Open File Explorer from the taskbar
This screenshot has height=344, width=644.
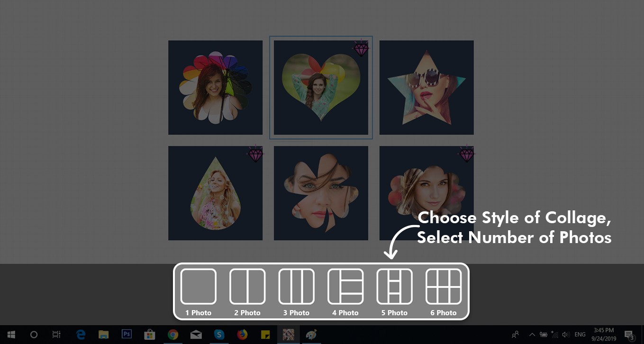104,335
